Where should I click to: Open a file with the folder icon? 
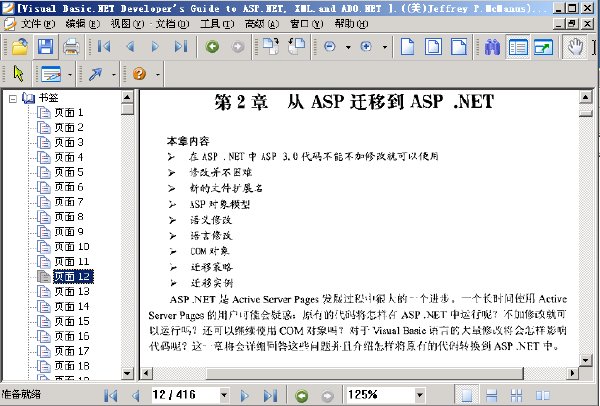point(20,47)
